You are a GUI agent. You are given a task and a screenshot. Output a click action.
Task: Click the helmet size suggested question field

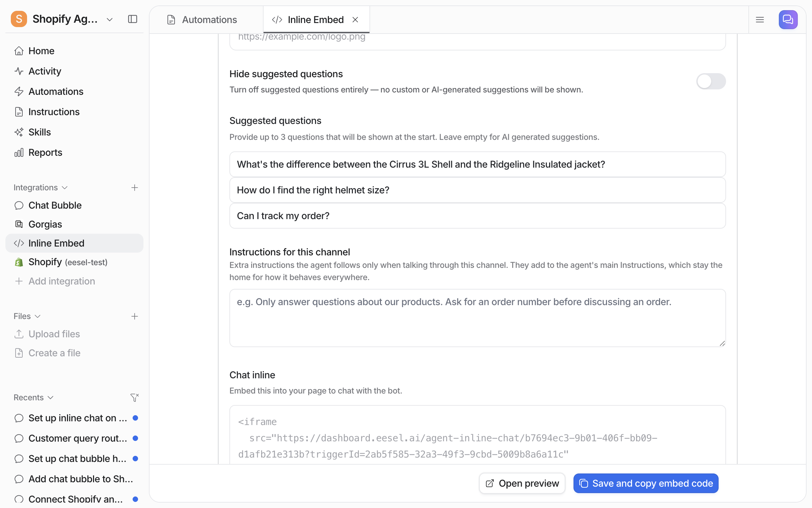tap(477, 190)
